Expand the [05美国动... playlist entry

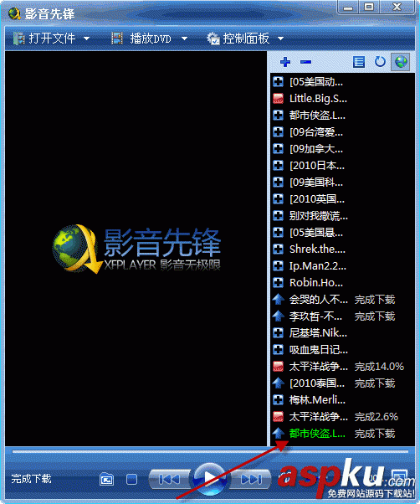(278, 82)
